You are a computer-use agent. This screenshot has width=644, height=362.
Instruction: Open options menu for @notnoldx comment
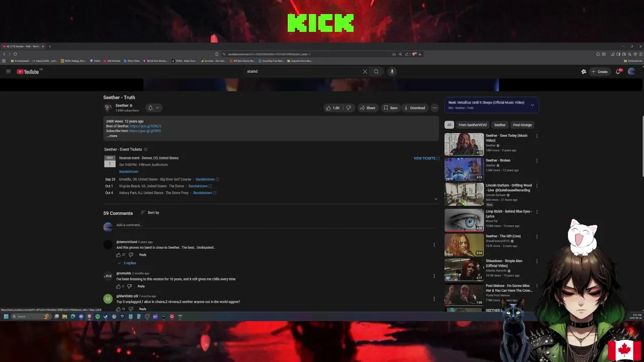pyautogui.click(x=434, y=276)
